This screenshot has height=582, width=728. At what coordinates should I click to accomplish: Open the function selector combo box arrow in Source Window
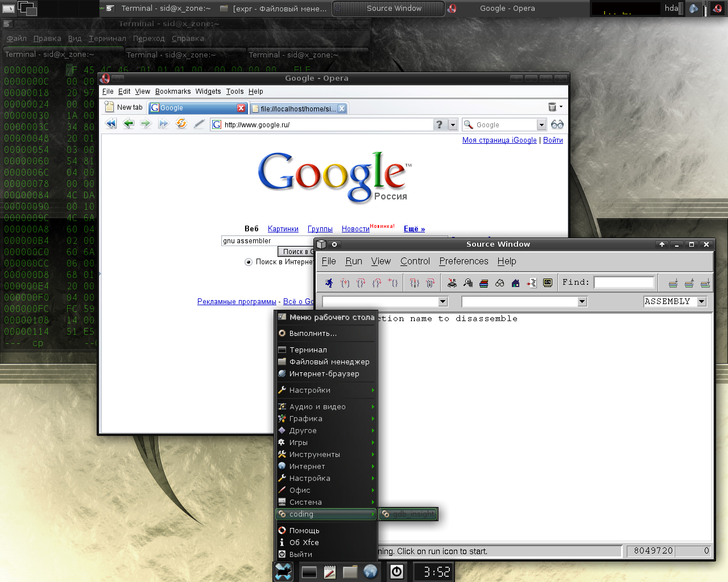[x=582, y=302]
